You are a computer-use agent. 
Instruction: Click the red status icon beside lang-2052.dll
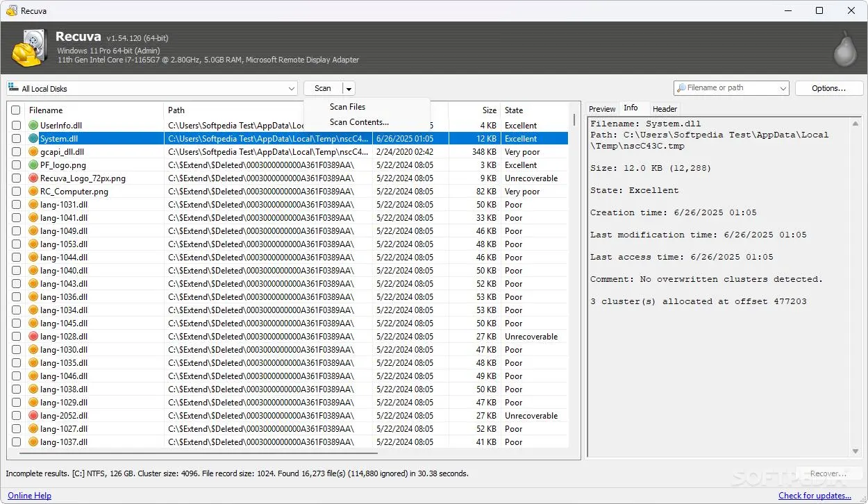click(x=33, y=416)
